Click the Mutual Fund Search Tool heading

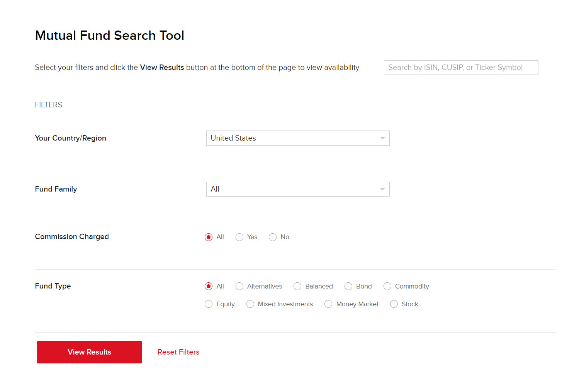tap(110, 36)
